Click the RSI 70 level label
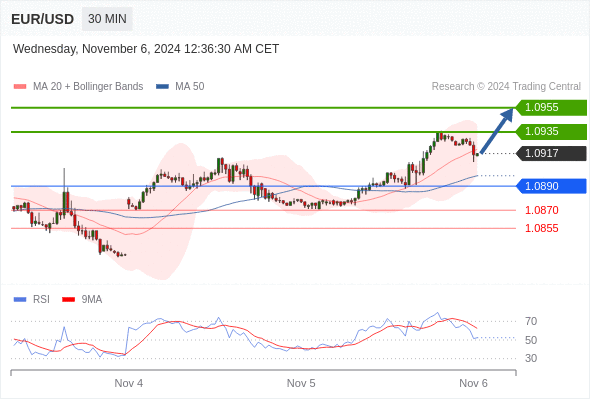590x400 pixels. pos(531,321)
